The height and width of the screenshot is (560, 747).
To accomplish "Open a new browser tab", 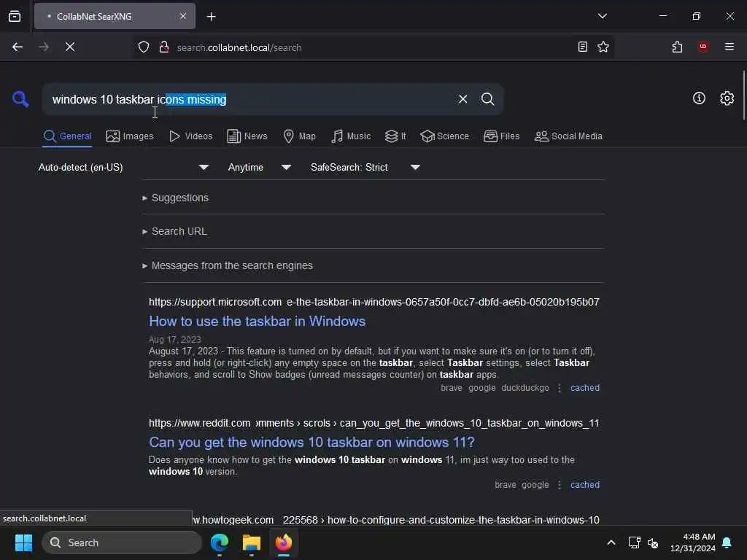I will [211, 17].
